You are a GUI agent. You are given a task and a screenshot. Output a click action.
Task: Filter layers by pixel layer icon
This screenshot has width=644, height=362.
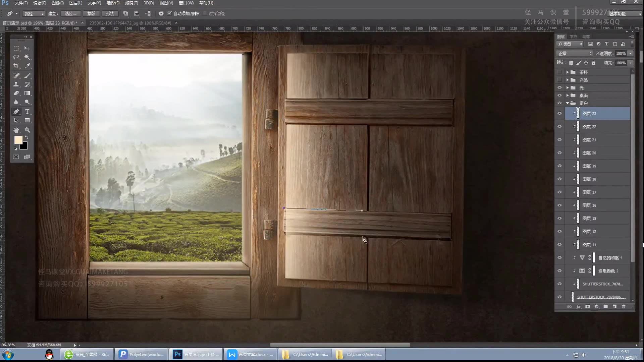(x=591, y=44)
